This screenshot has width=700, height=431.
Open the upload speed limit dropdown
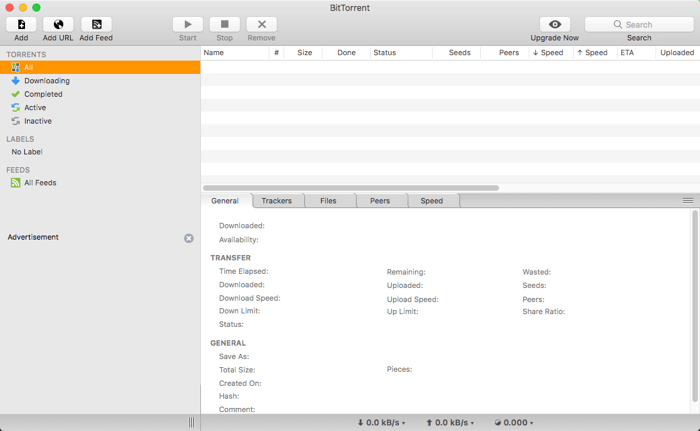pos(450,423)
